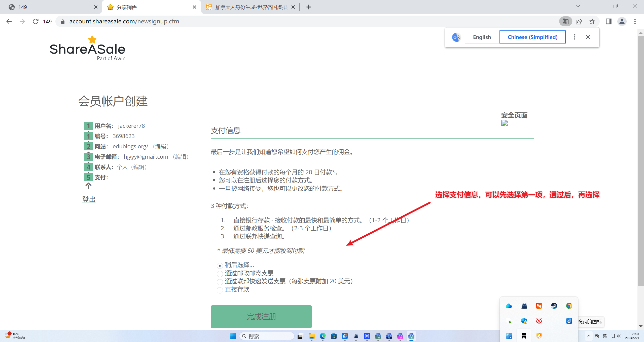644x342 pixels.
Task: Open File Explorer from the taskbar
Action: (311, 336)
